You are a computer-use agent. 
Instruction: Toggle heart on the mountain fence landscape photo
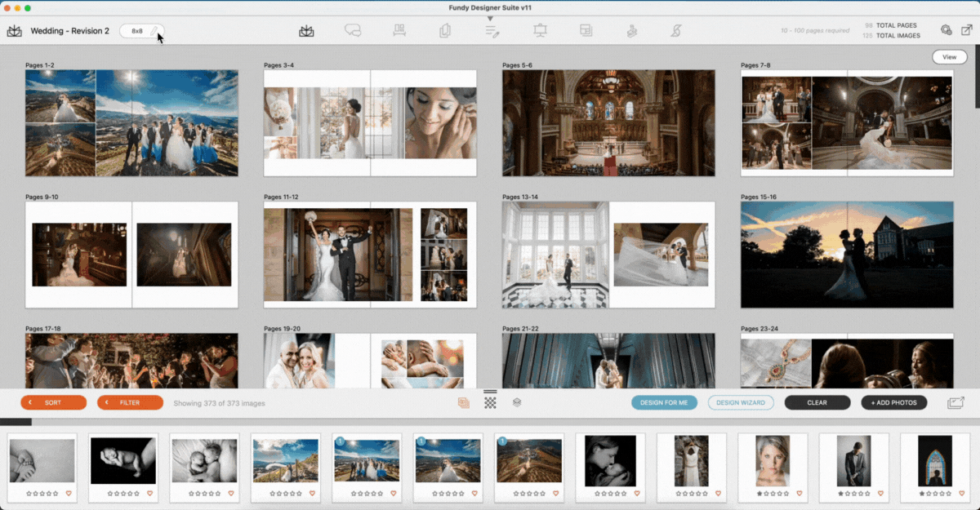coord(312,493)
